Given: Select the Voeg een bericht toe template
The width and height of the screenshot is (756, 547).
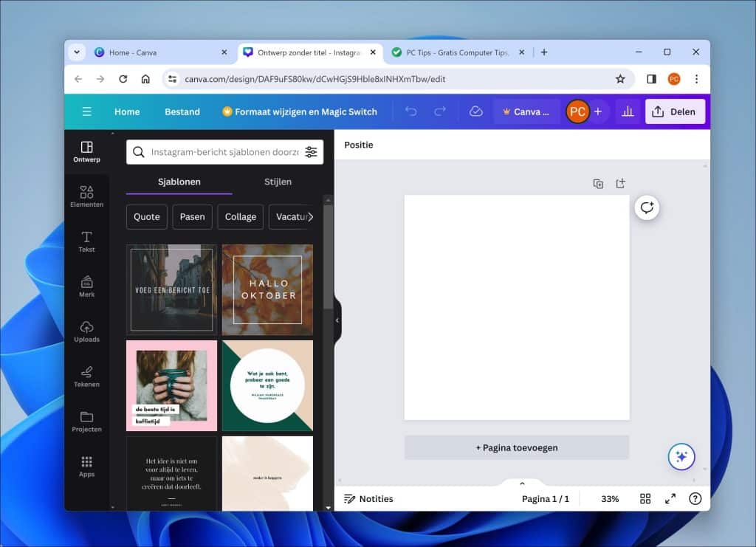Looking at the screenshot, I should (x=171, y=289).
